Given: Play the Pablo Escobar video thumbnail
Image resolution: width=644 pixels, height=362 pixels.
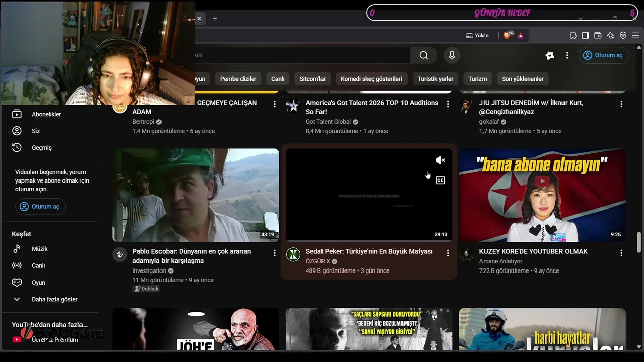Looking at the screenshot, I should pyautogui.click(x=196, y=195).
